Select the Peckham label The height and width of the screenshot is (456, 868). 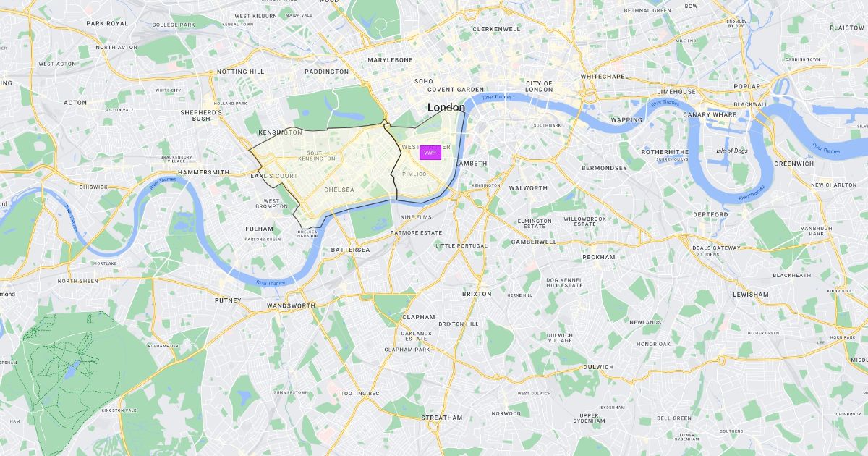(x=599, y=257)
